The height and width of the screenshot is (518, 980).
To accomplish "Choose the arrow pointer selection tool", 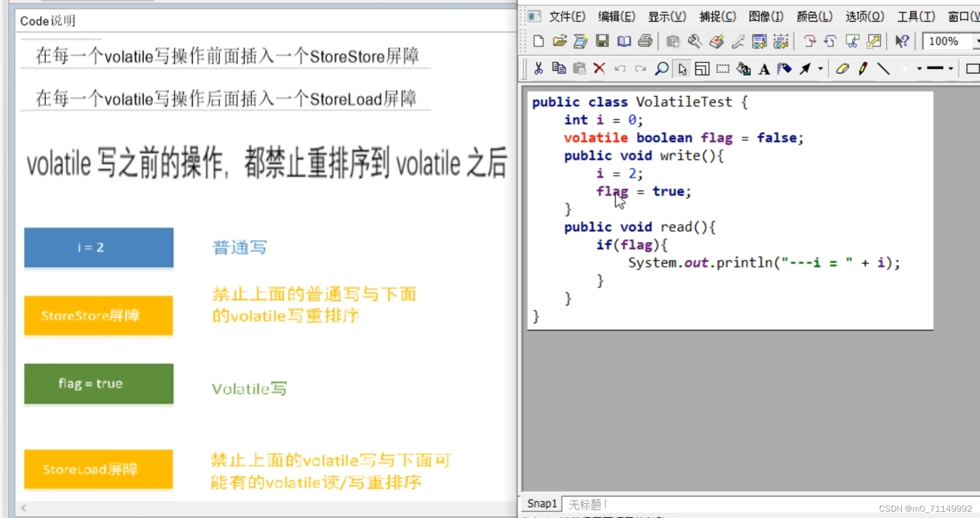I will 682,69.
